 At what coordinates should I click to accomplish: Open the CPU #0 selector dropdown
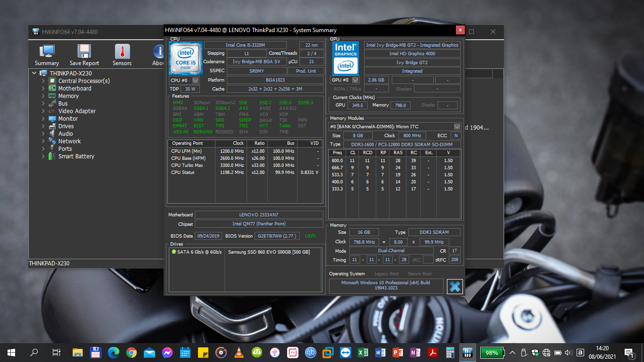pos(184,80)
